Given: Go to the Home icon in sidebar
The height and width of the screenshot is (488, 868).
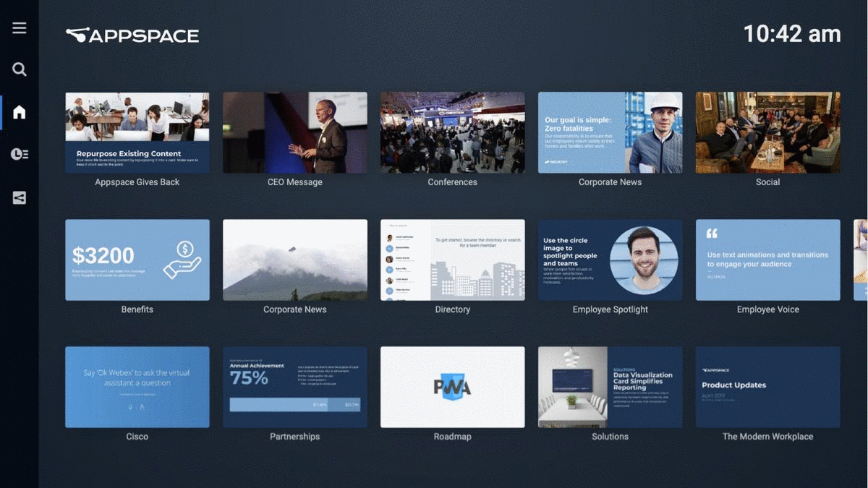Looking at the screenshot, I should (x=20, y=112).
